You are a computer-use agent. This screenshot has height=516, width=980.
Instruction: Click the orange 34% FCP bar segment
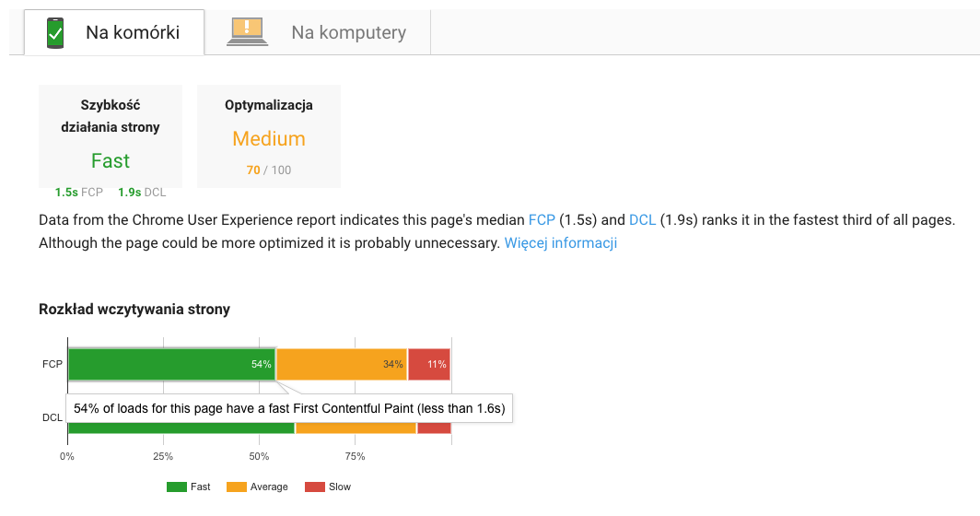click(342, 364)
